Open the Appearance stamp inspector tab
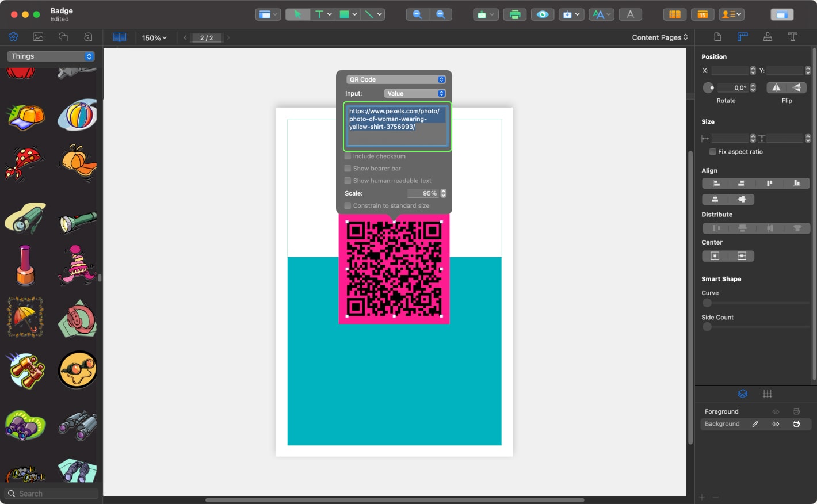Image resolution: width=817 pixels, height=504 pixels. pos(768,37)
